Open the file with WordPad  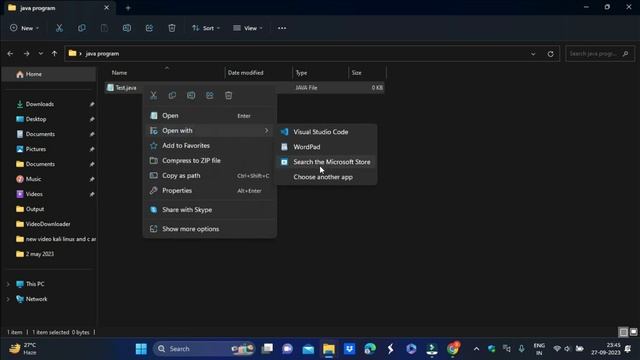(327, 147)
